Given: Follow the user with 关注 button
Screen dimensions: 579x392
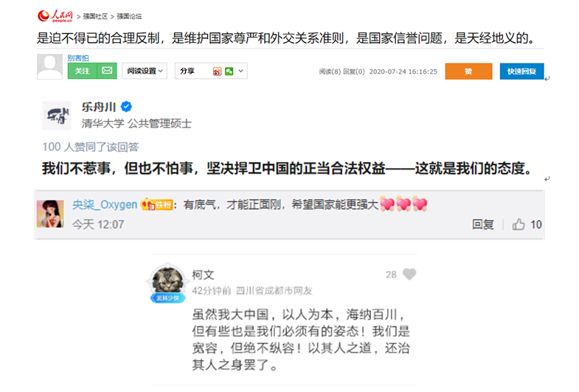Looking at the screenshot, I should (x=83, y=71).
